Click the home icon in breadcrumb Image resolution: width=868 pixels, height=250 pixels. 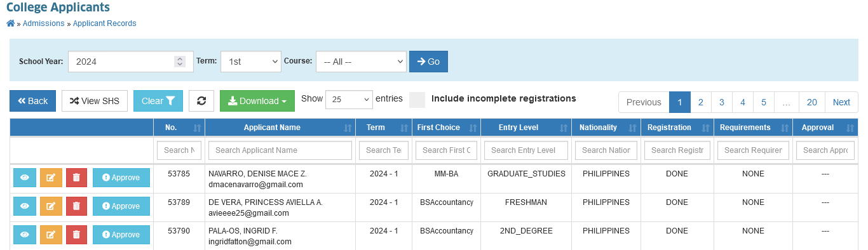(x=10, y=23)
